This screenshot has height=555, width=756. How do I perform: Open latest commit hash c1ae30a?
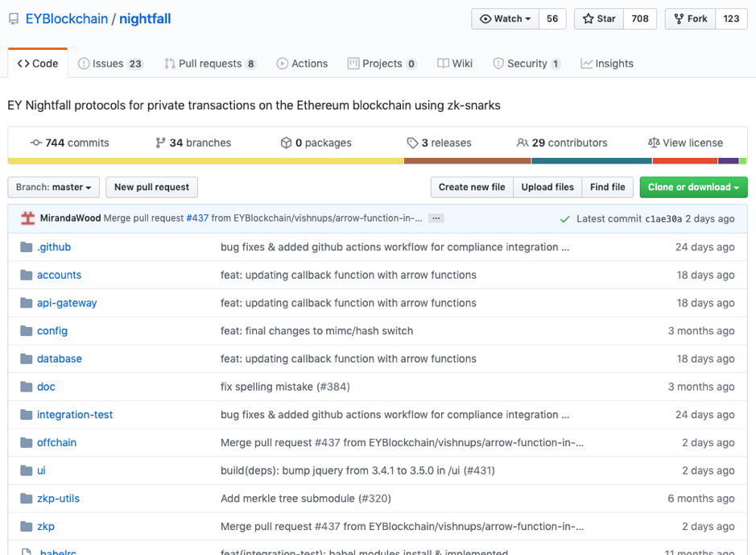pos(663,219)
